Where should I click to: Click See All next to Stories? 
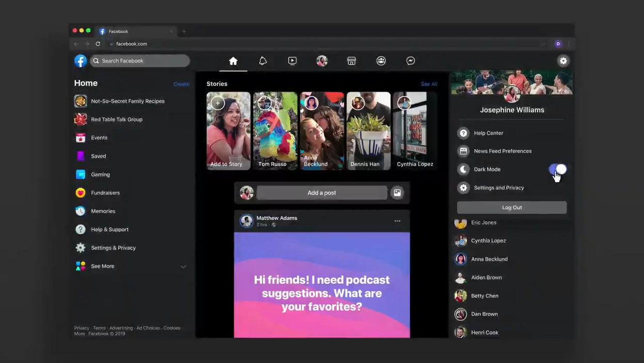click(429, 83)
